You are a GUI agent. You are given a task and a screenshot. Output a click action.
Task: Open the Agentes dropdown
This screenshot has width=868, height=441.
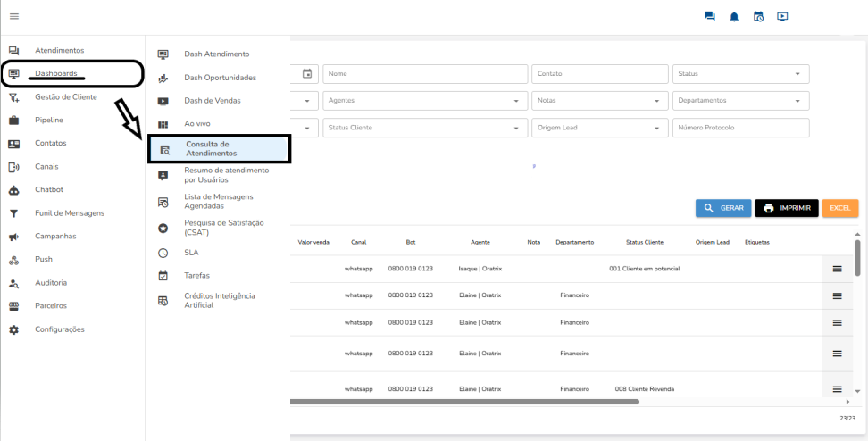point(424,101)
